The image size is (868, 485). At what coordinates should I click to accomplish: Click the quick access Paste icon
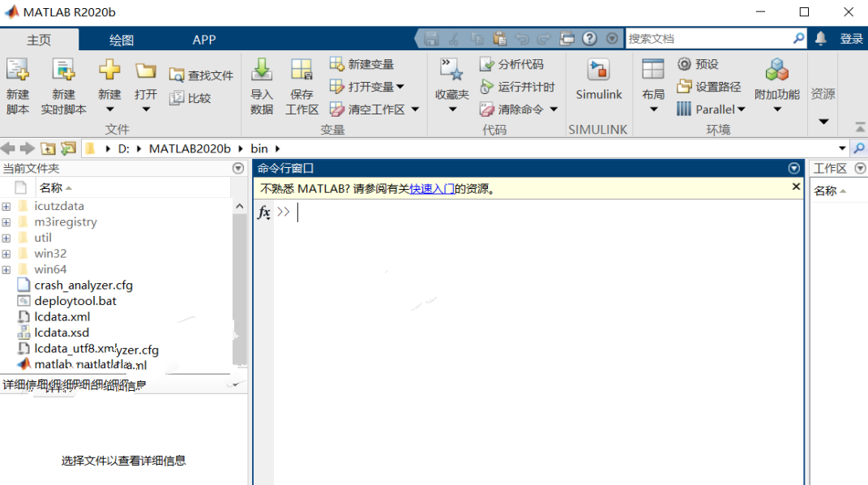pos(500,39)
